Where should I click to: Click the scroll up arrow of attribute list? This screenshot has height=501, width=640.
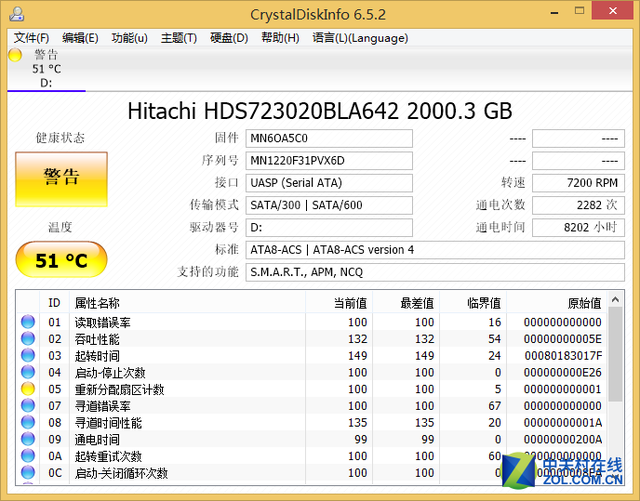click(x=616, y=300)
